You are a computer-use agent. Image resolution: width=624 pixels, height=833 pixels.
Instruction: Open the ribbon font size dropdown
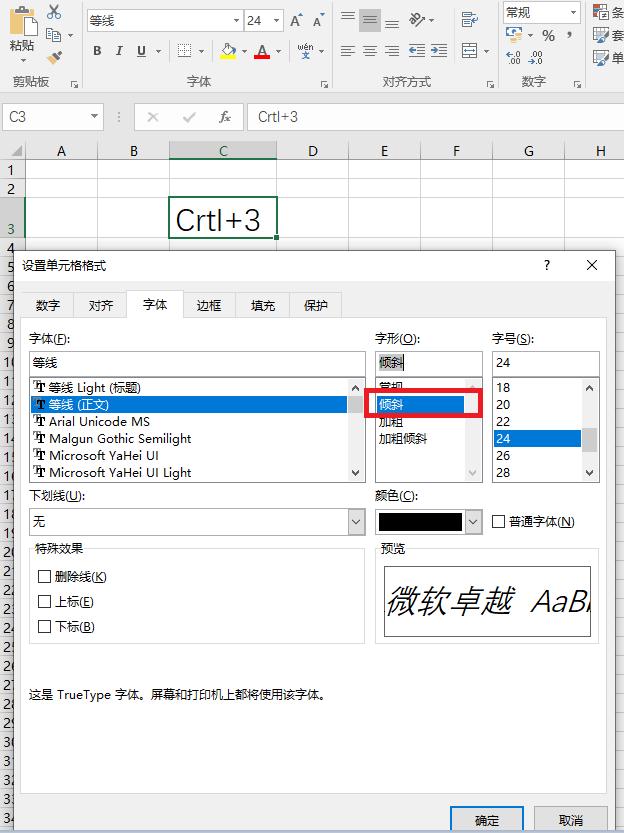[x=277, y=21]
